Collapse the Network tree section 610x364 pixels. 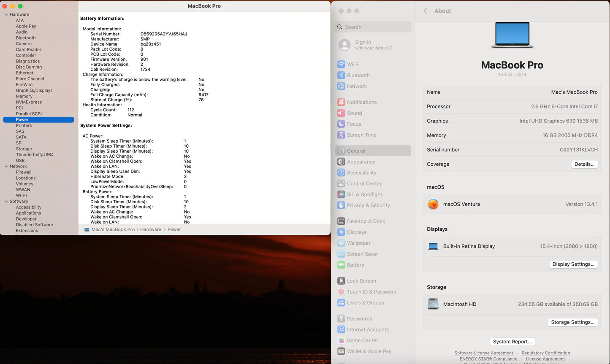click(x=6, y=167)
